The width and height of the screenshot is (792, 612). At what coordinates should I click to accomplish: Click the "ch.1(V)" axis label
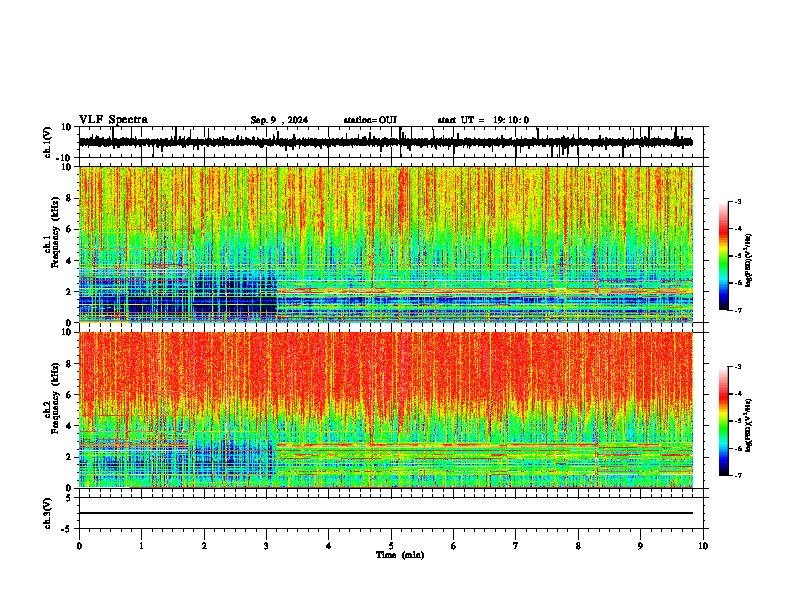[x=48, y=142]
